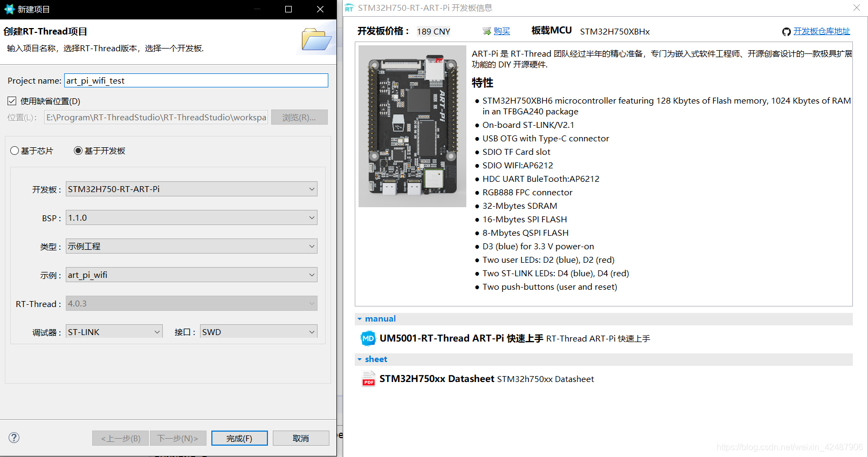Viewport: 868px width, 457px height.
Task: Open the STM32H750xx Datasheet document
Action: point(437,379)
